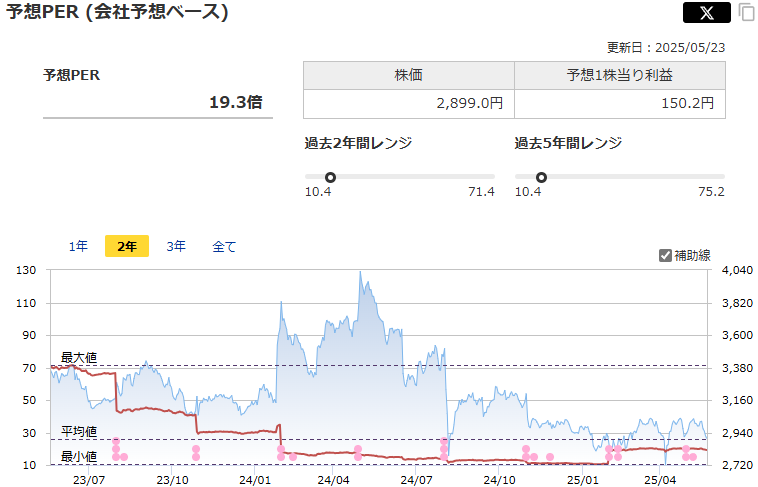The image size is (758, 487).
Task: Click the 最小値 reference line label
Action: (78, 457)
